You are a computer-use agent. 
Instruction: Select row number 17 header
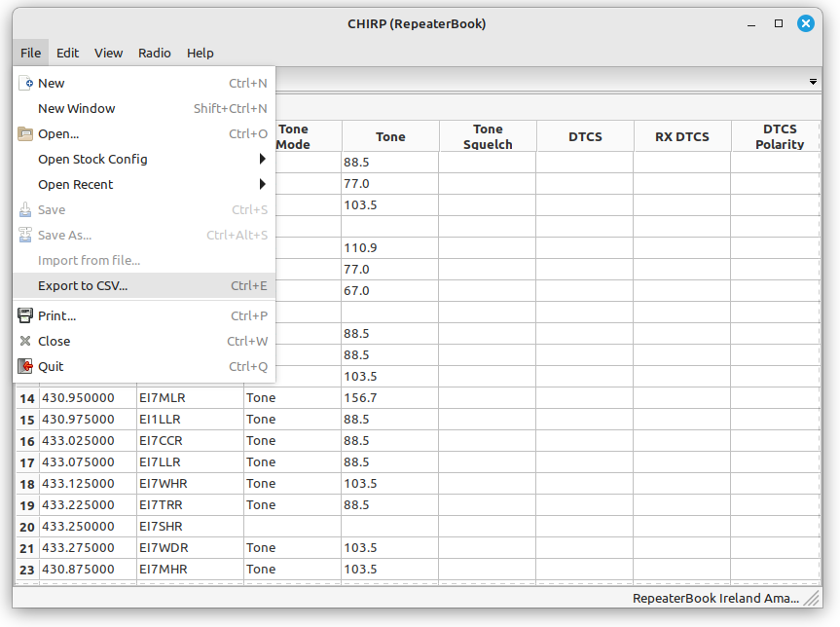[x=27, y=462]
